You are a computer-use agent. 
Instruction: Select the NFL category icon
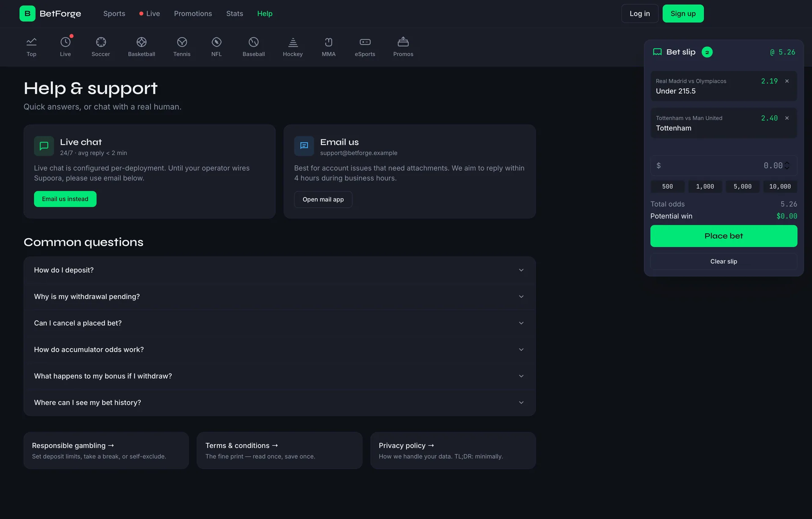click(x=216, y=42)
